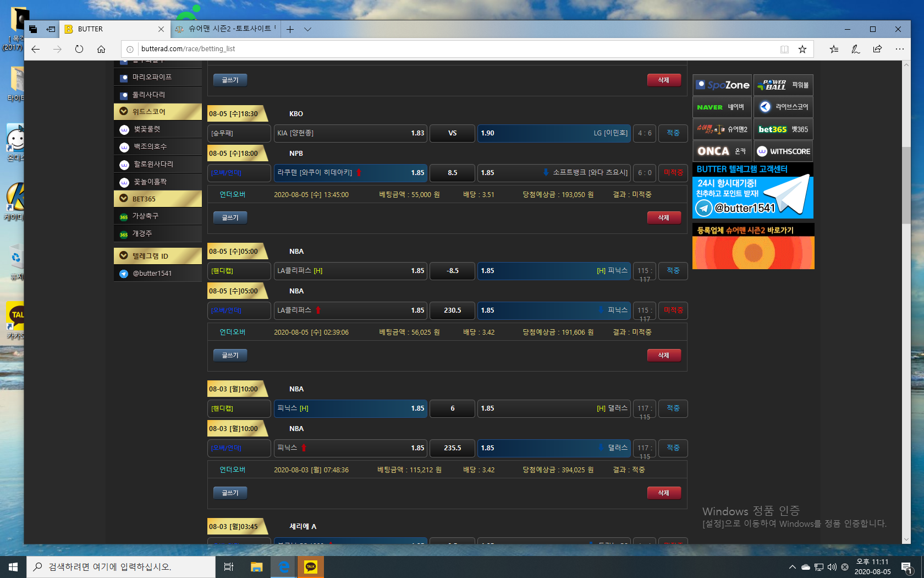Image resolution: width=924 pixels, height=578 pixels.
Task: Open reading view book icon
Action: [784, 49]
